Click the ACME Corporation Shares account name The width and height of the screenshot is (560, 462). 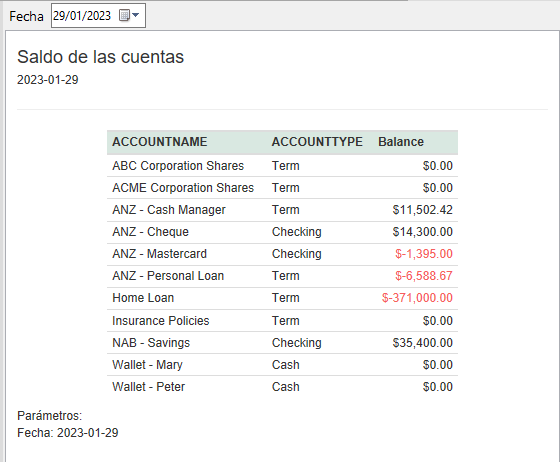(183, 188)
